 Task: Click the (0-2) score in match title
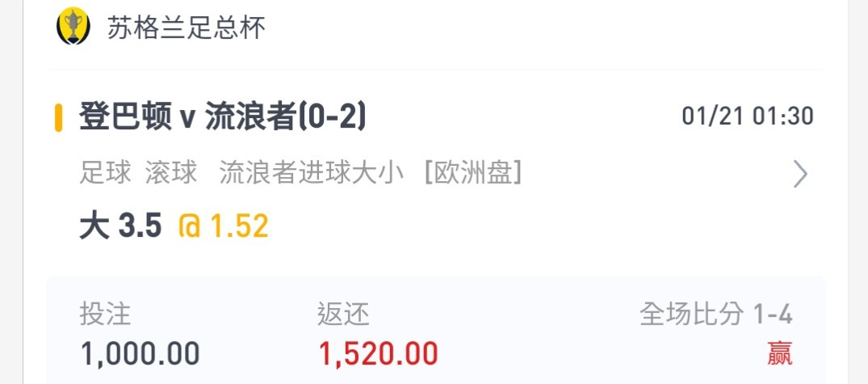point(332,117)
